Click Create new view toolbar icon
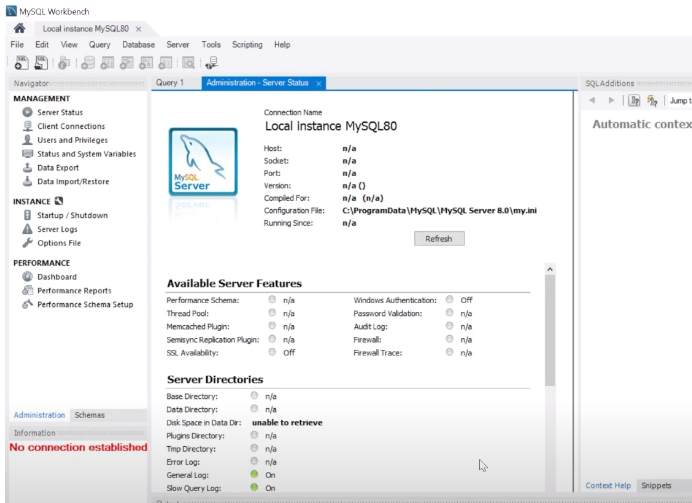 pos(127,63)
